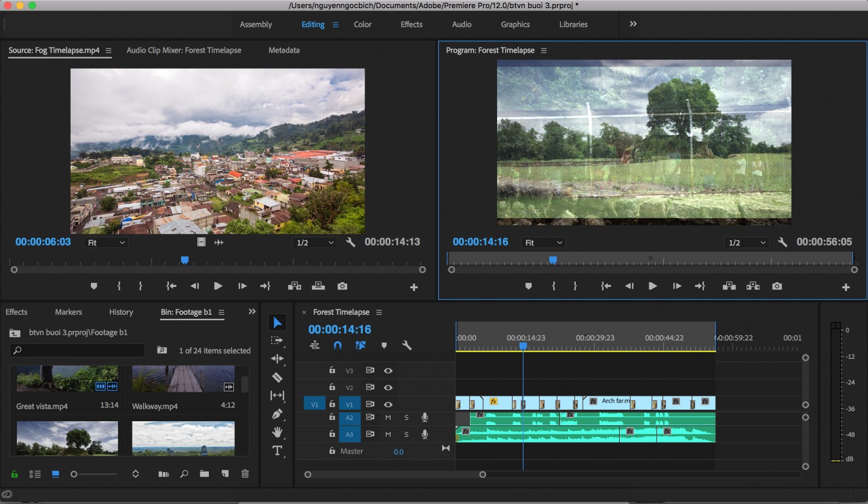The width and height of the screenshot is (868, 504).
Task: Open the History panel tab
Action: pos(121,312)
